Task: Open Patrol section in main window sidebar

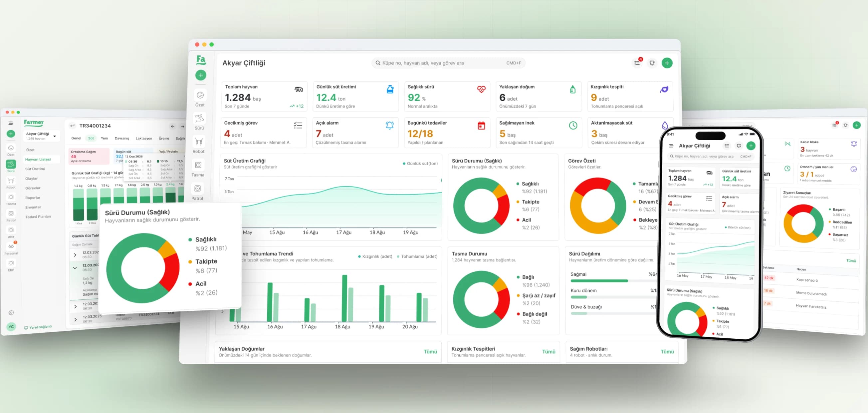Action: click(x=197, y=191)
